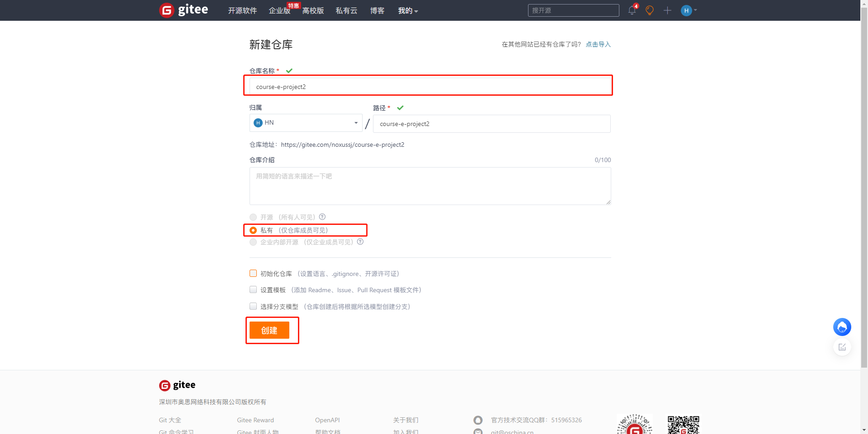Screen dimensions: 868x434
Task: Click the plus icon in the header
Action: (667, 10)
